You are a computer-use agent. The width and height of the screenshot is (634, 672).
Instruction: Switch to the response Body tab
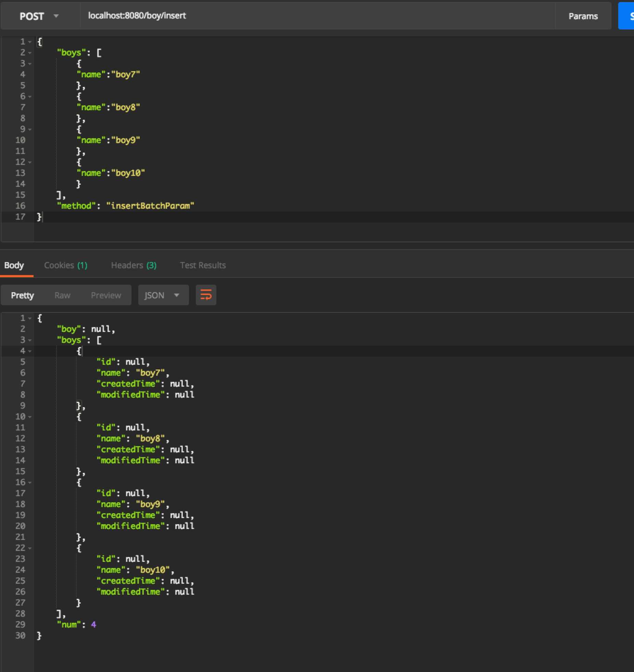(x=14, y=266)
